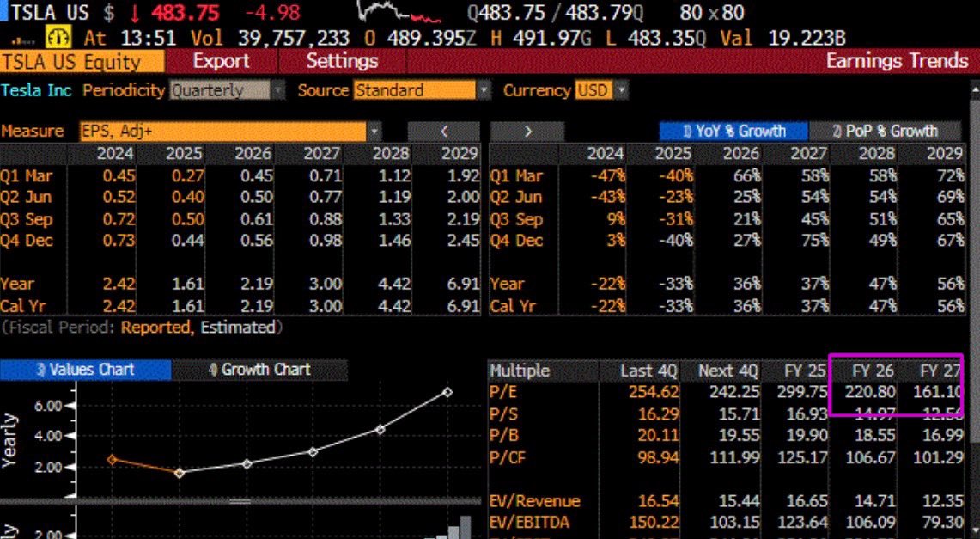Toggle YoY % Growth view
980x539 pixels.
(x=733, y=132)
